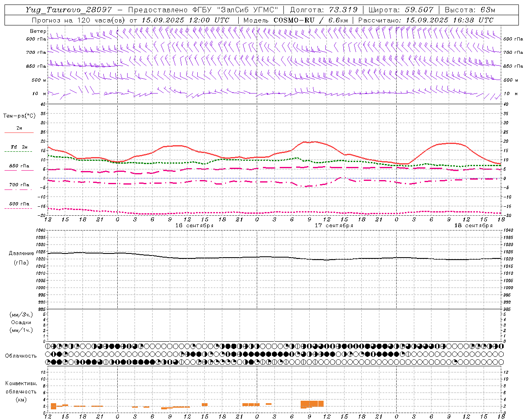The height and width of the screenshot is (420, 525).
Task: Click the Широта: 59.507 value
Action: [401, 10]
